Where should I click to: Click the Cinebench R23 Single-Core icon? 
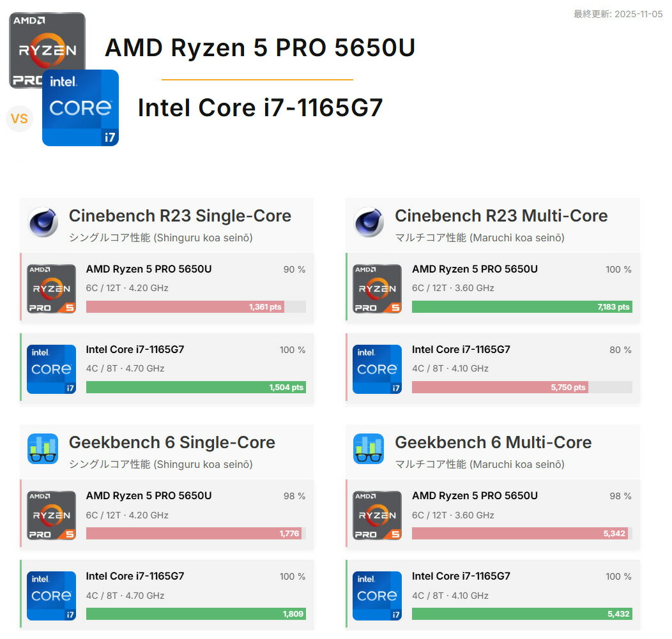43,222
